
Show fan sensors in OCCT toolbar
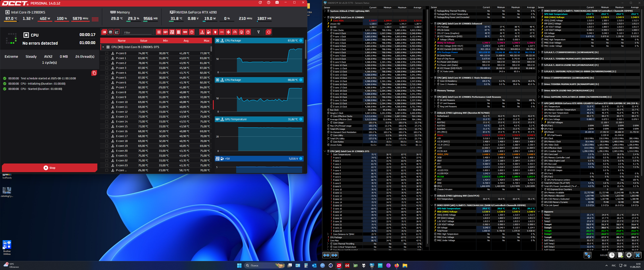click(228, 32)
